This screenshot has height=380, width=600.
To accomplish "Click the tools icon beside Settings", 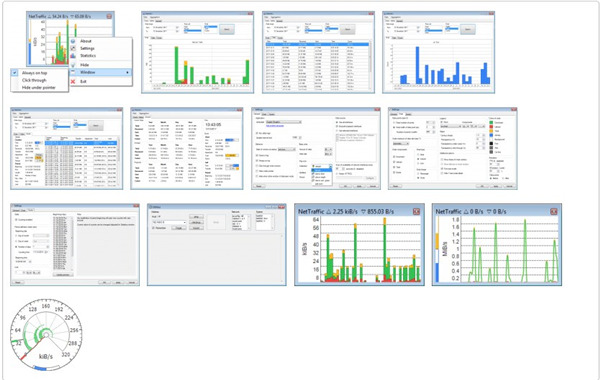I will click(x=73, y=48).
